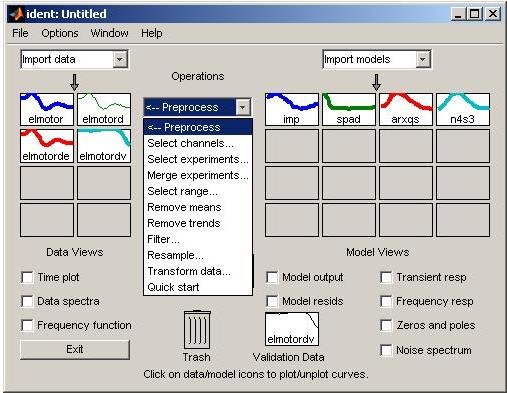Open the Options menu
507x393 pixels.
coord(60,33)
